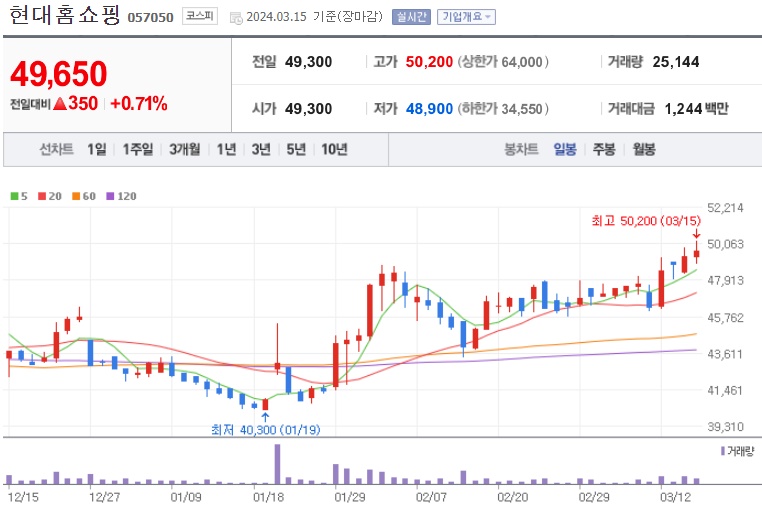The width and height of the screenshot is (762, 509).
Task: Click the orange 60-day moving average legend swatch
Action: pos(76,196)
